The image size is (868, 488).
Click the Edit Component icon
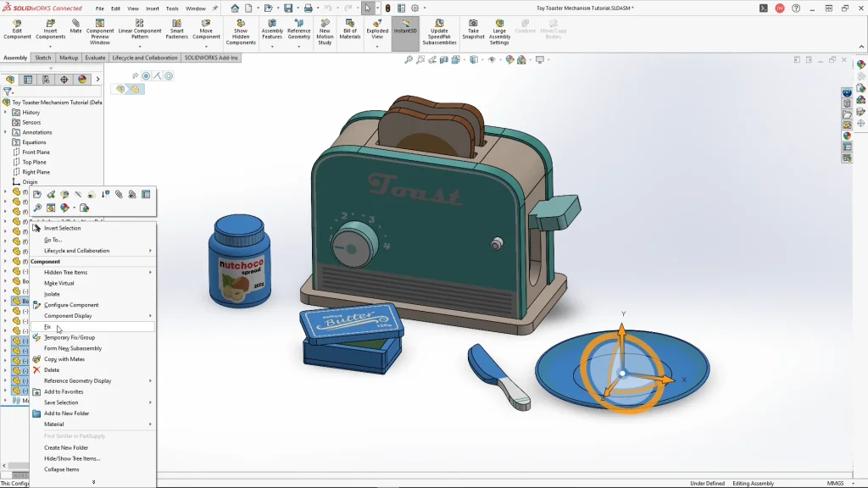17,30
